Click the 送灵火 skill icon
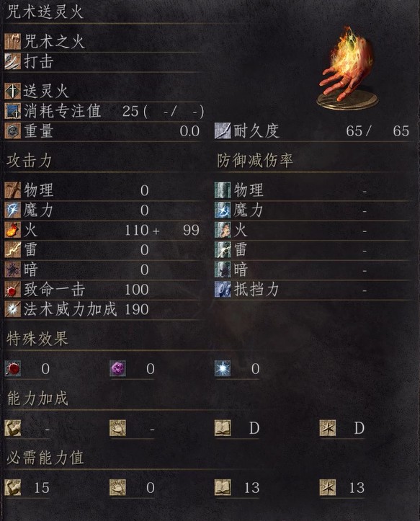The image size is (420, 521). point(13,91)
